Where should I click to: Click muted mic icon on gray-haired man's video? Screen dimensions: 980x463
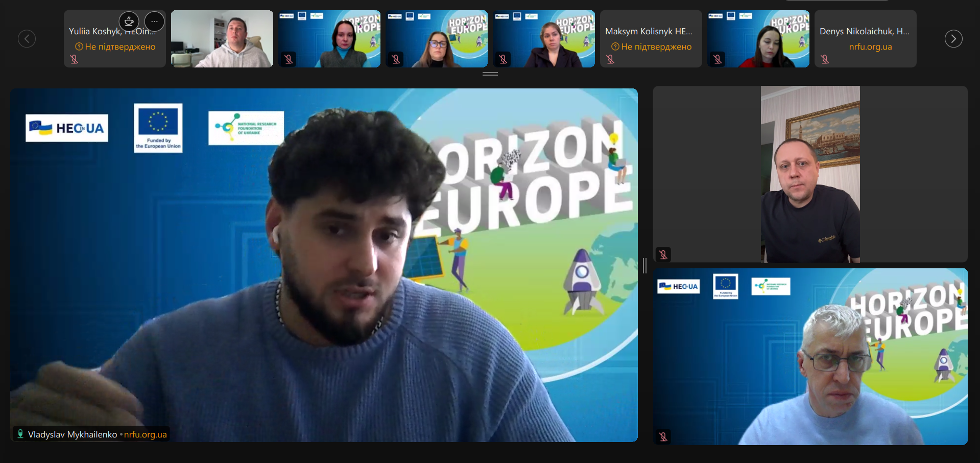[x=663, y=436]
